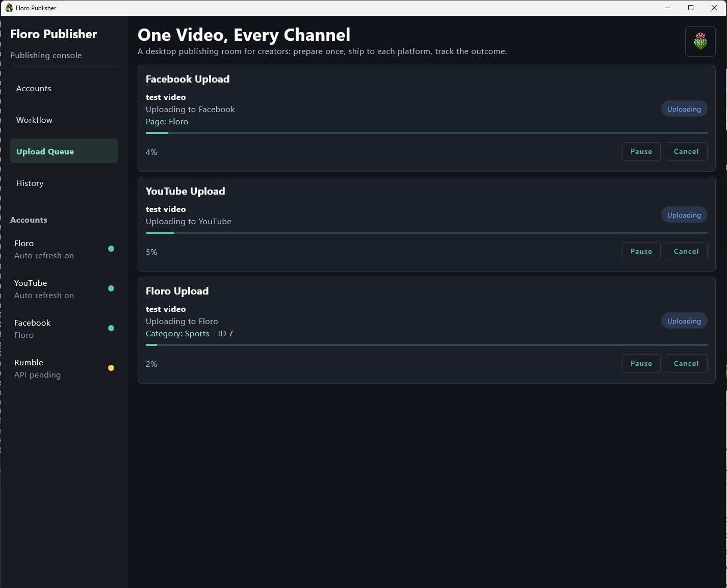
Task: Click the 'Publishing console' subtitle
Action: click(x=46, y=55)
